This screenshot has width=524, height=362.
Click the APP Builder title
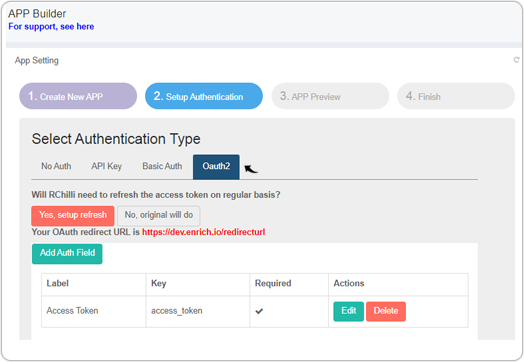[37, 14]
